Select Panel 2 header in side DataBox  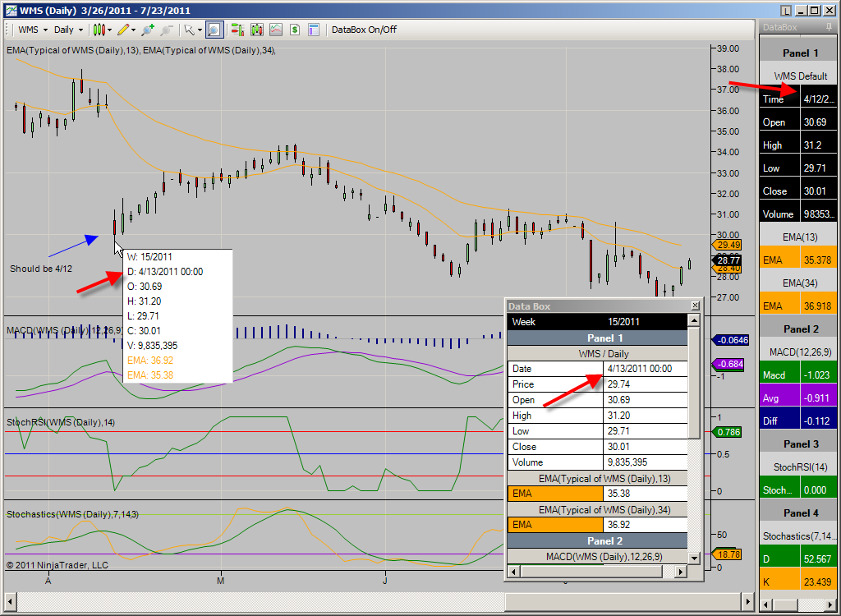(x=799, y=329)
